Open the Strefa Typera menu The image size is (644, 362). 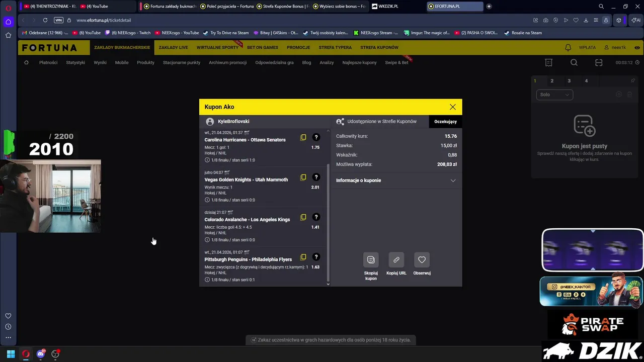335,47
